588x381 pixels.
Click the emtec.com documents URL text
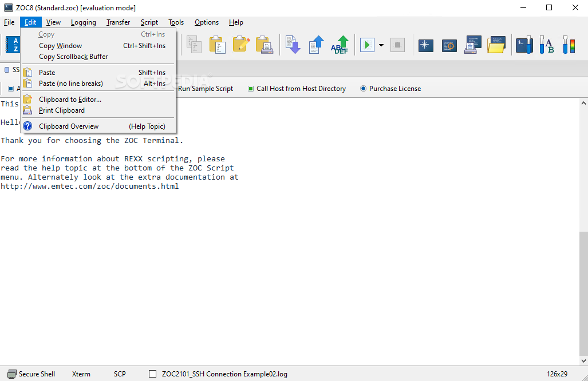(x=90, y=186)
